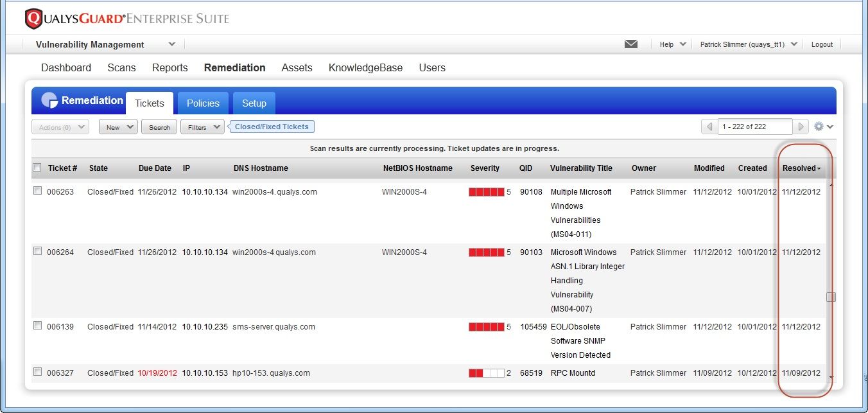868x413 pixels.
Task: Select the Remediation menu item
Action: (235, 67)
